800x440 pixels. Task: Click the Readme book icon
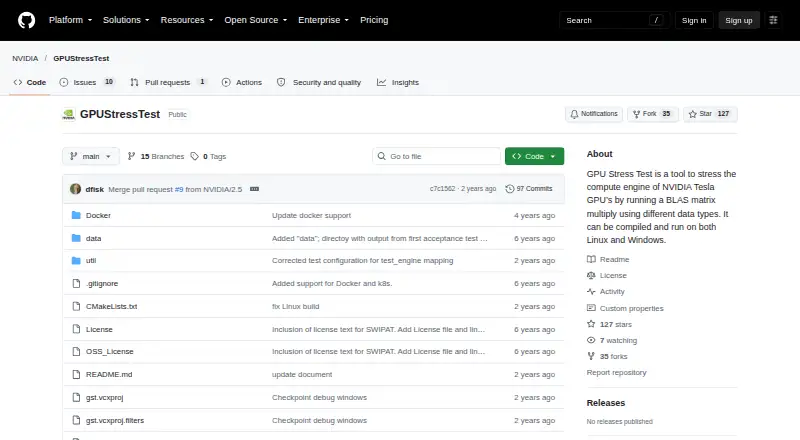591,259
